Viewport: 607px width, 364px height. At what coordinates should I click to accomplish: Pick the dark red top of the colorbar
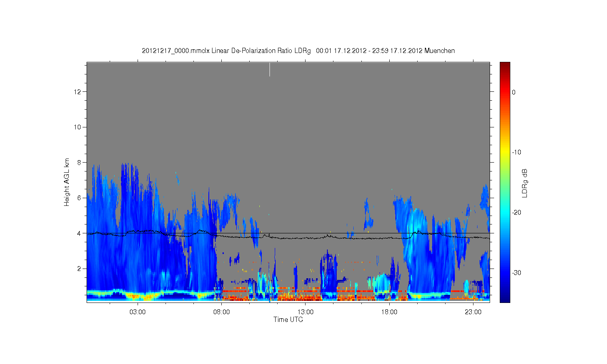[505, 66]
